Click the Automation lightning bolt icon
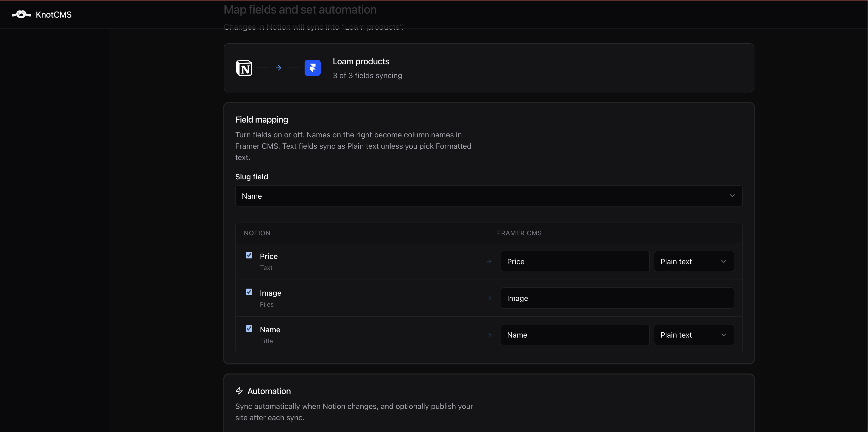Image resolution: width=868 pixels, height=432 pixels. 239,391
